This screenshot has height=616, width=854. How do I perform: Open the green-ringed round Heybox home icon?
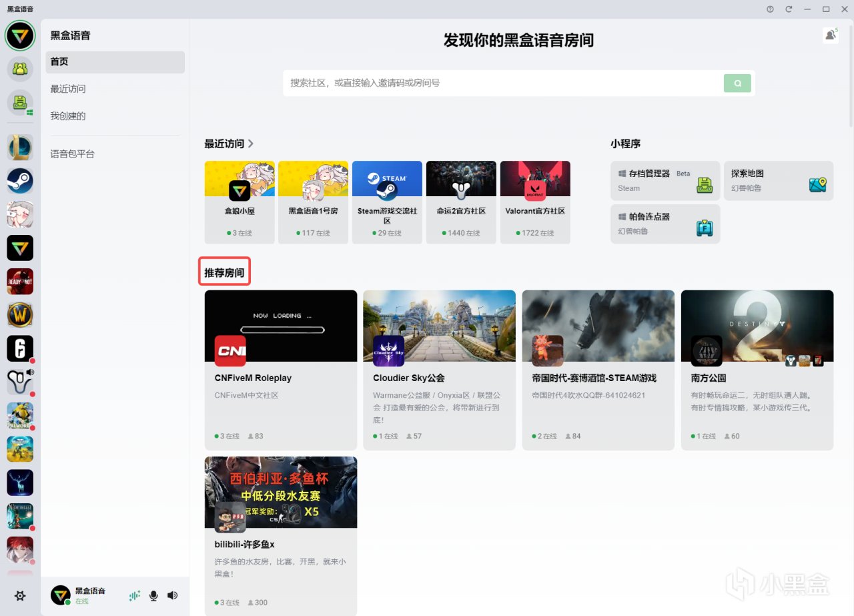pyautogui.click(x=20, y=35)
